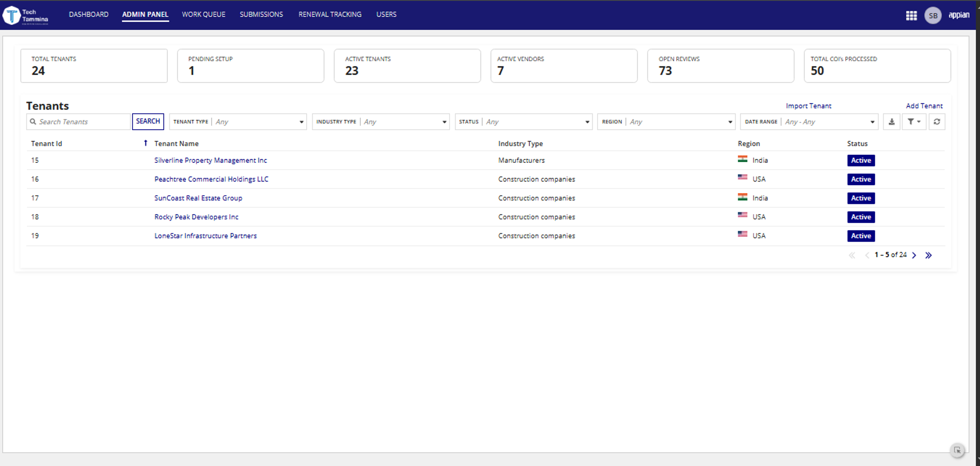This screenshot has width=980, height=466.
Task: Open Peachtree Commercial Holdings LLC tenant
Action: [x=211, y=179]
